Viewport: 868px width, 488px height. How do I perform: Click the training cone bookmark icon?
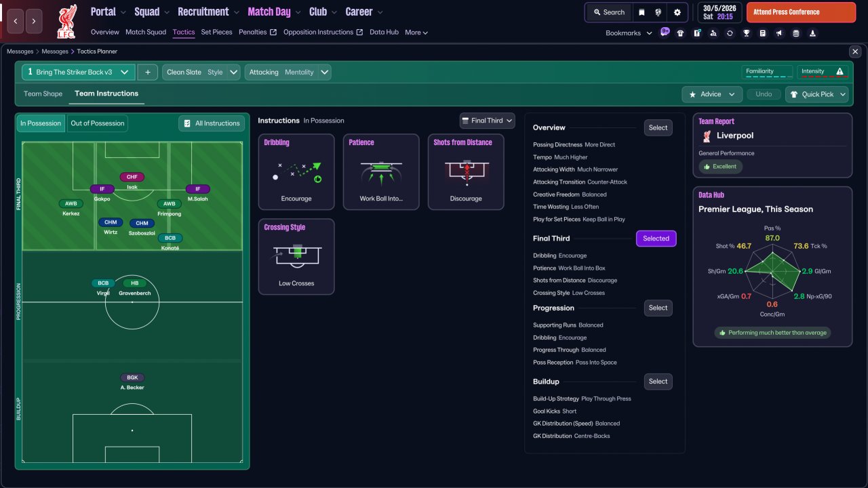pyautogui.click(x=812, y=33)
